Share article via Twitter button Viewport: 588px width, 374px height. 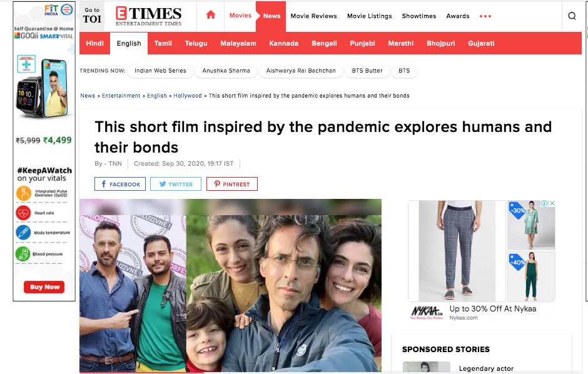pyautogui.click(x=176, y=184)
